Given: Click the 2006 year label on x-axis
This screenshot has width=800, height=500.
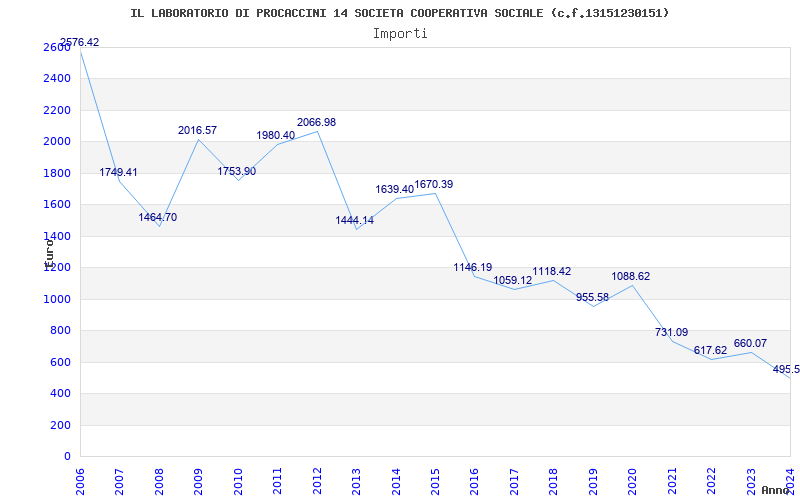Looking at the screenshot, I should 80,478.
